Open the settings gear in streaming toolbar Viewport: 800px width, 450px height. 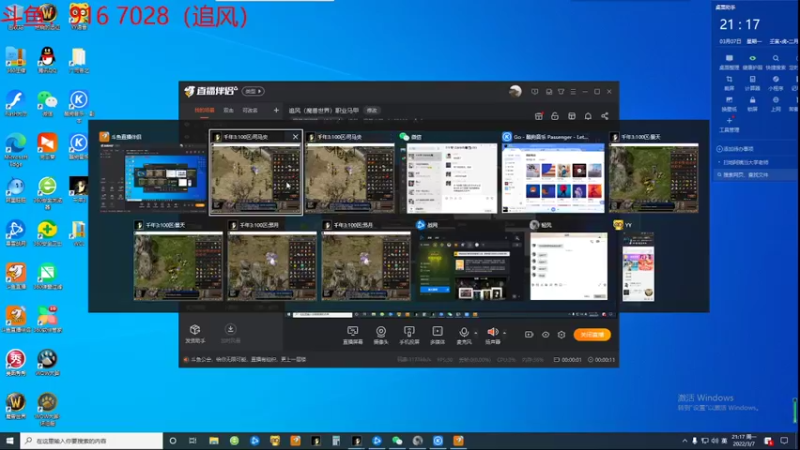[x=561, y=335]
